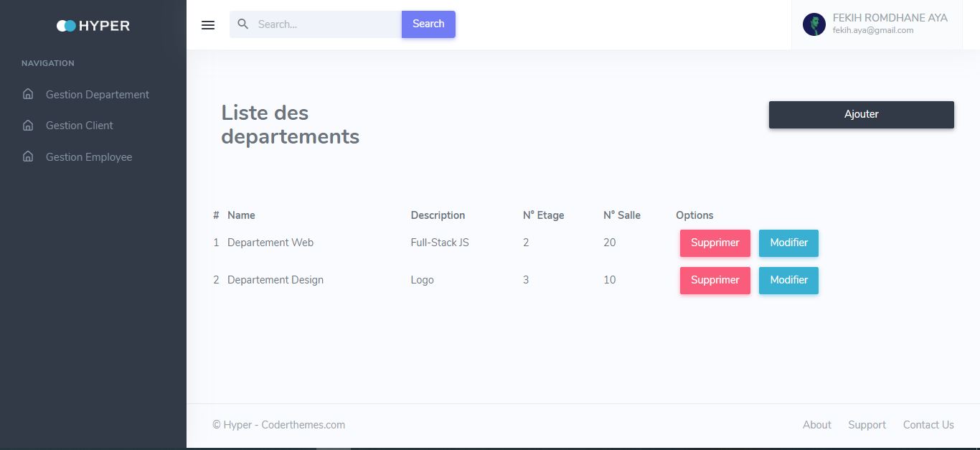The image size is (980, 450).
Task: Click the Hyper logo in sidebar
Action: pos(93,26)
